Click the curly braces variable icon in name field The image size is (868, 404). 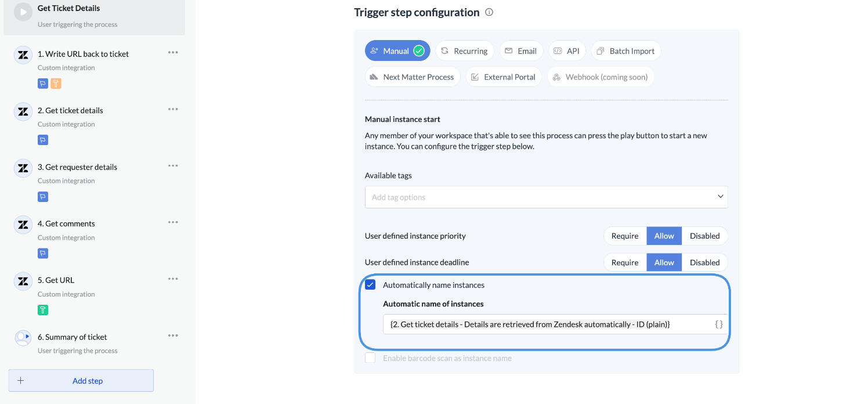tap(719, 324)
